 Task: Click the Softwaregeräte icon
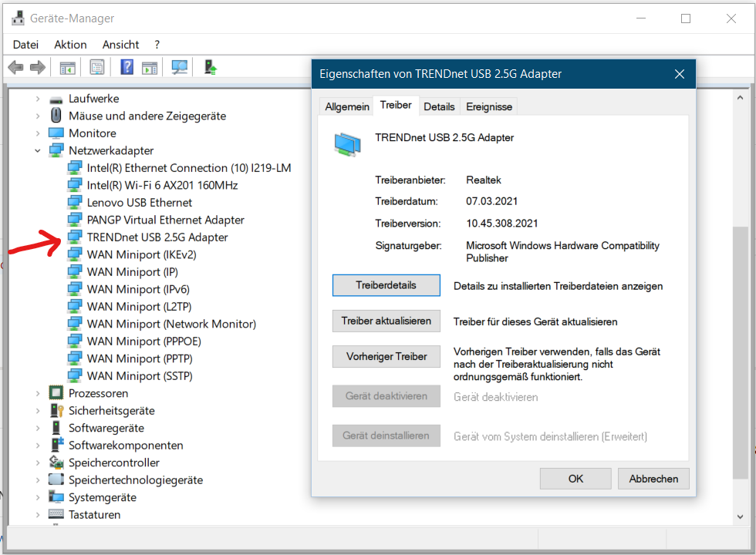click(56, 428)
